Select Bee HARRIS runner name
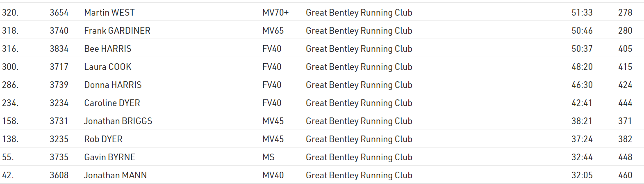This screenshot has width=644, height=184. [108, 49]
